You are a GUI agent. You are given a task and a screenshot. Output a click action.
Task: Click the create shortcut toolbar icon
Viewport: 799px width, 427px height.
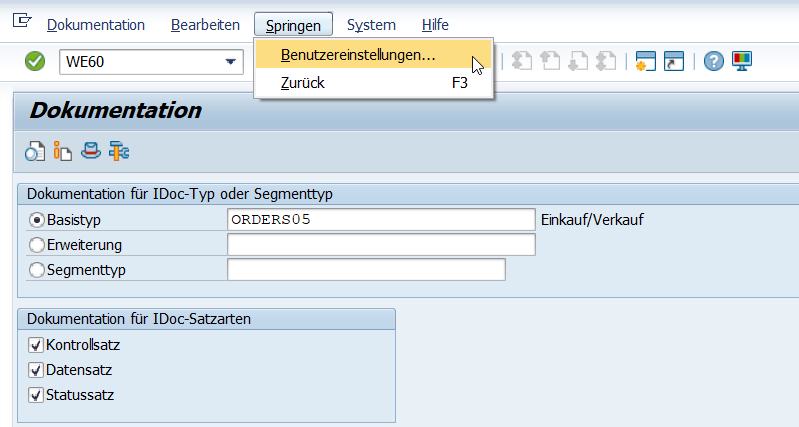click(674, 61)
